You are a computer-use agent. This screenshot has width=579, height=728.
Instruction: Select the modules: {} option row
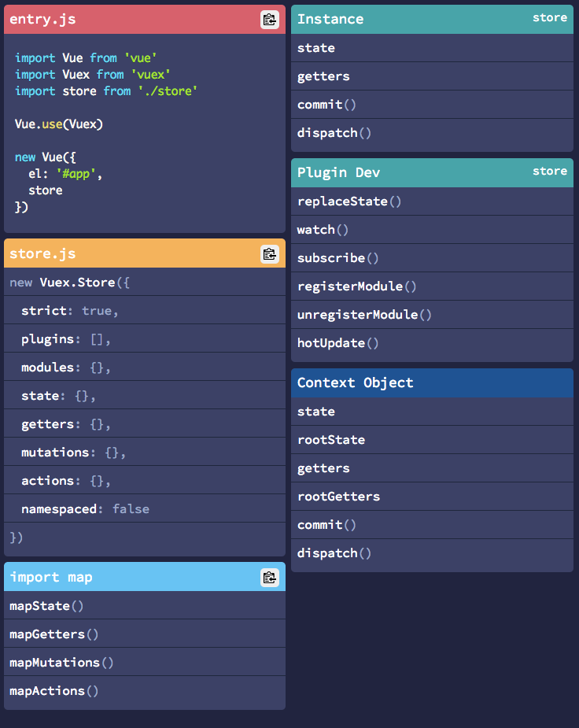(144, 368)
